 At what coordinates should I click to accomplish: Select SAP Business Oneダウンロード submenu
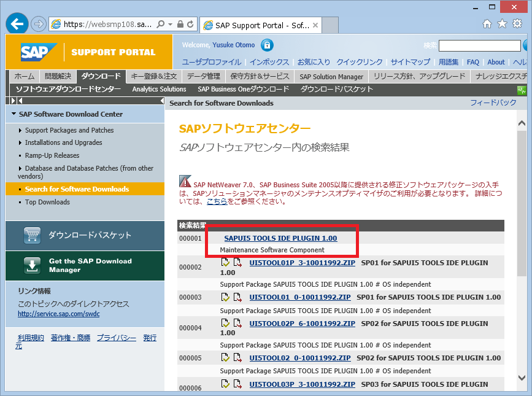[x=243, y=89]
